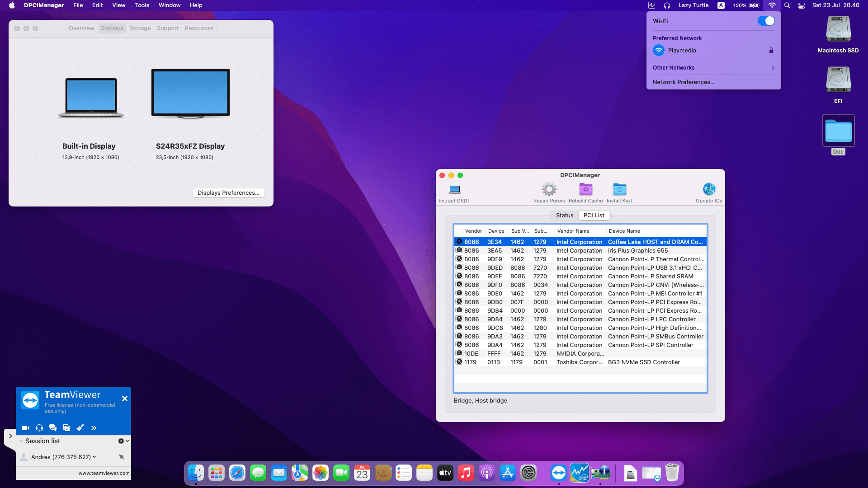
Task: Start video in TeamViewer panel
Action: click(x=26, y=428)
